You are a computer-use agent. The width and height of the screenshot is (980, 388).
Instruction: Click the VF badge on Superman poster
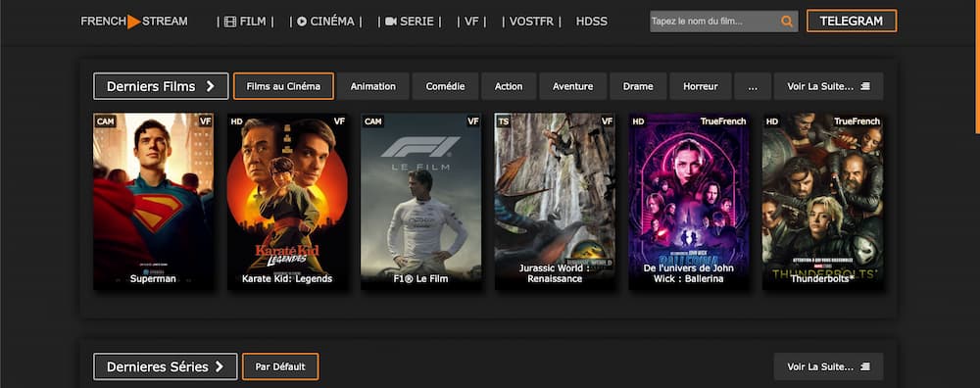[x=206, y=121]
